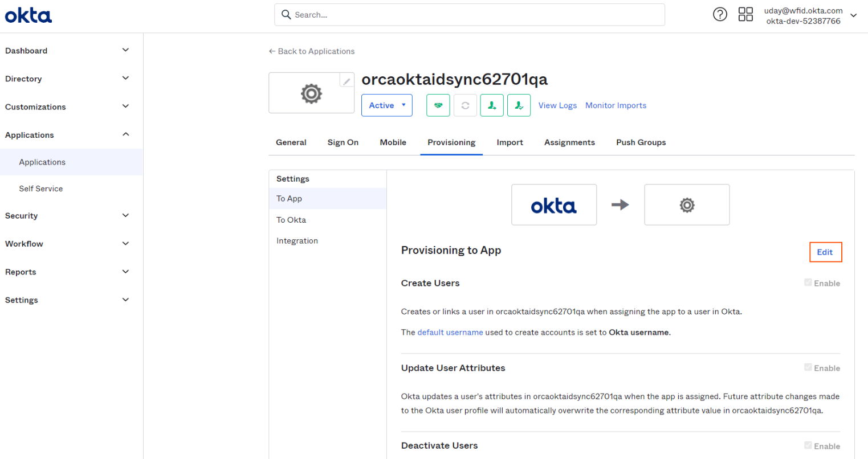The image size is (868, 459).
Task: Open the Push Groups tab
Action: coord(641,142)
